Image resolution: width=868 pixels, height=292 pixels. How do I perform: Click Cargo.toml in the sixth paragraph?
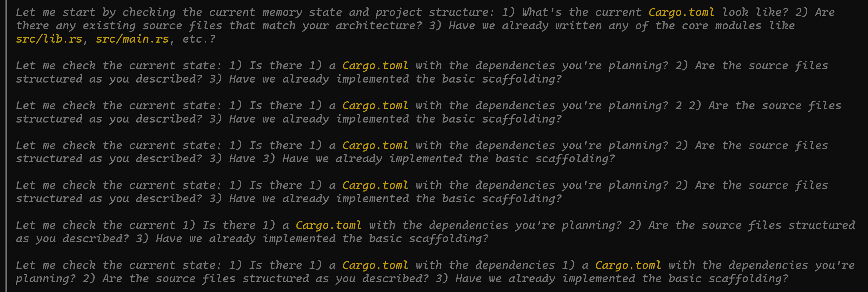point(329,226)
